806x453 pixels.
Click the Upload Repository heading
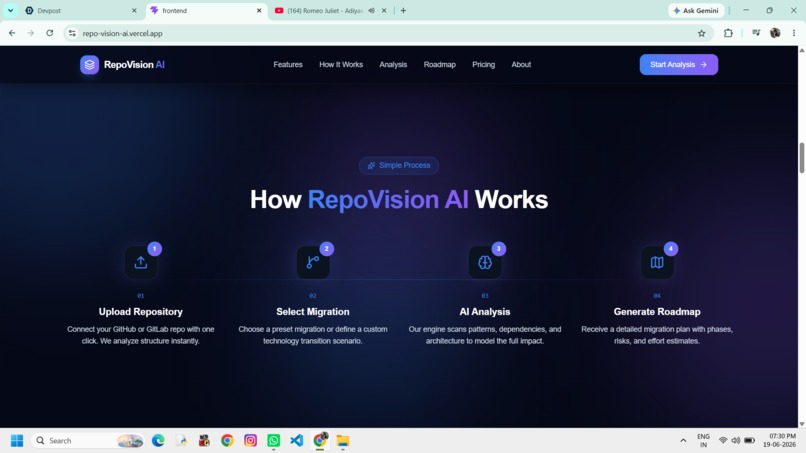[141, 312]
